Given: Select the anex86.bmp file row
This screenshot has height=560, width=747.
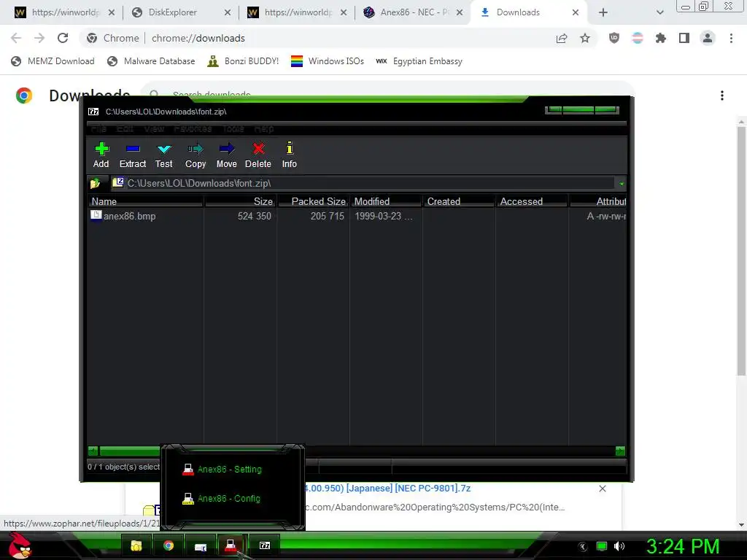Looking at the screenshot, I should pyautogui.click(x=356, y=216).
